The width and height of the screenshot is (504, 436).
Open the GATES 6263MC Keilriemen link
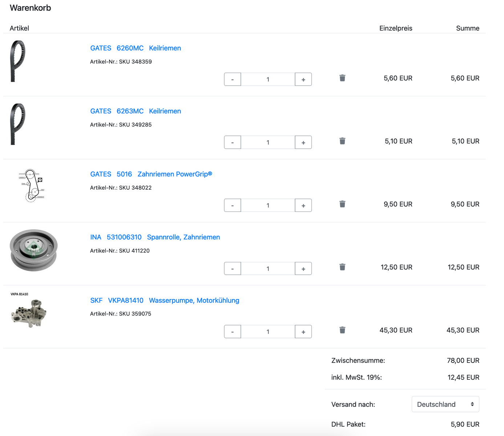click(135, 111)
